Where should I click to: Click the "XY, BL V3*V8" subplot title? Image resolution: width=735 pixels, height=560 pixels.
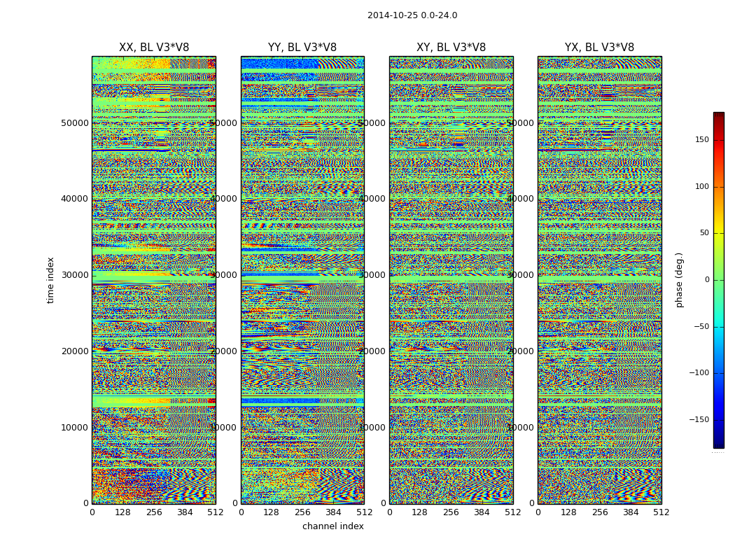pyautogui.click(x=451, y=48)
